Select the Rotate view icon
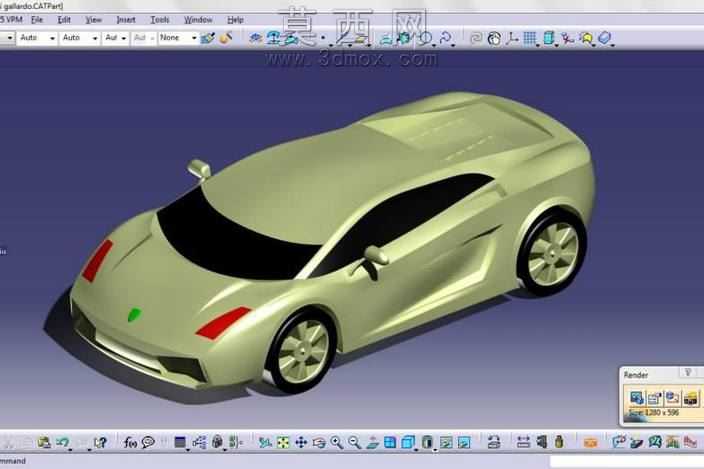Viewport: 704px width, 469px height. (319, 443)
